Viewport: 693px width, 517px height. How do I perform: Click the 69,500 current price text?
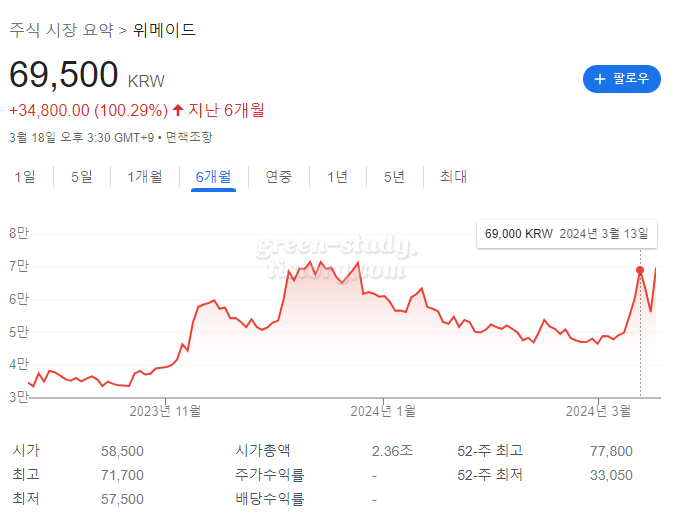pos(64,74)
